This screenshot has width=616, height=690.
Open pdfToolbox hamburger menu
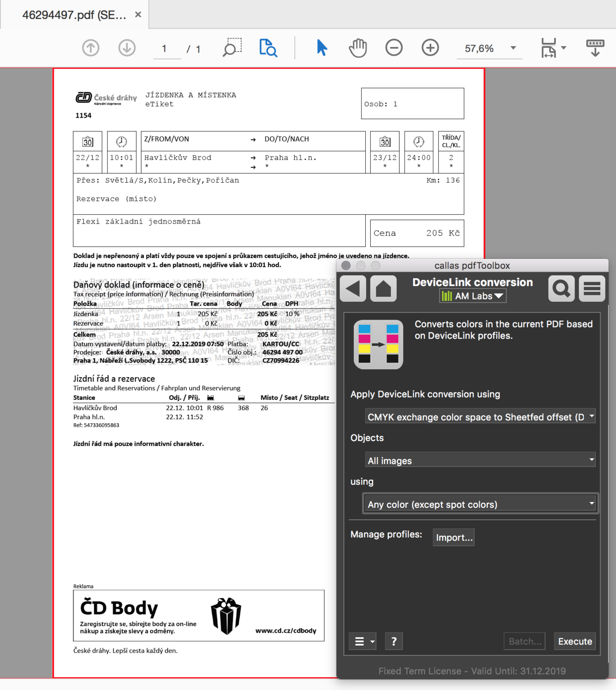point(592,288)
